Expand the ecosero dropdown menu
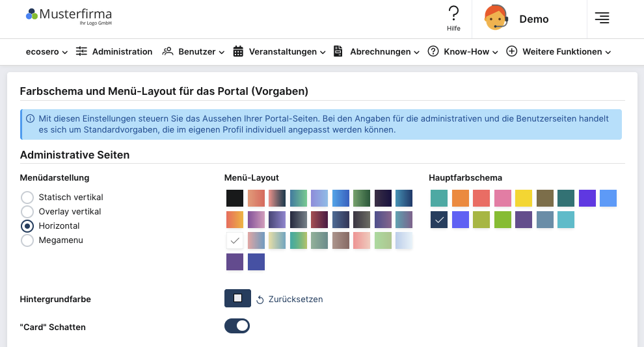The width and height of the screenshot is (644, 347). [x=46, y=52]
